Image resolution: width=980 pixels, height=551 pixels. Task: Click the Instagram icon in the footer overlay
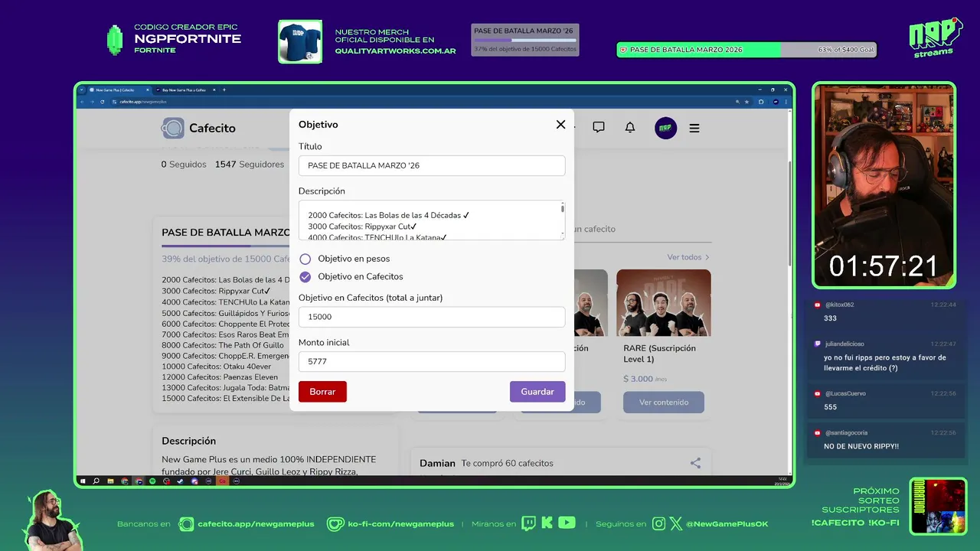pyautogui.click(x=659, y=523)
